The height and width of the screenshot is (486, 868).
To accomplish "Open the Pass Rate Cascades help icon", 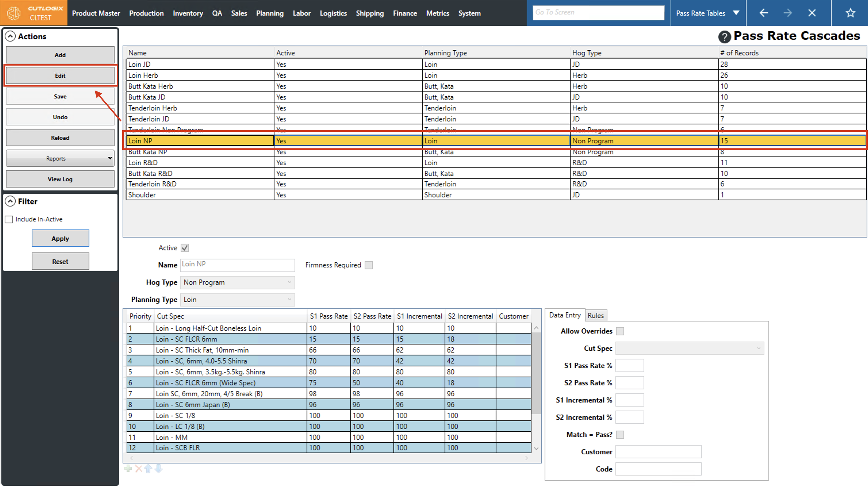I will 724,37.
